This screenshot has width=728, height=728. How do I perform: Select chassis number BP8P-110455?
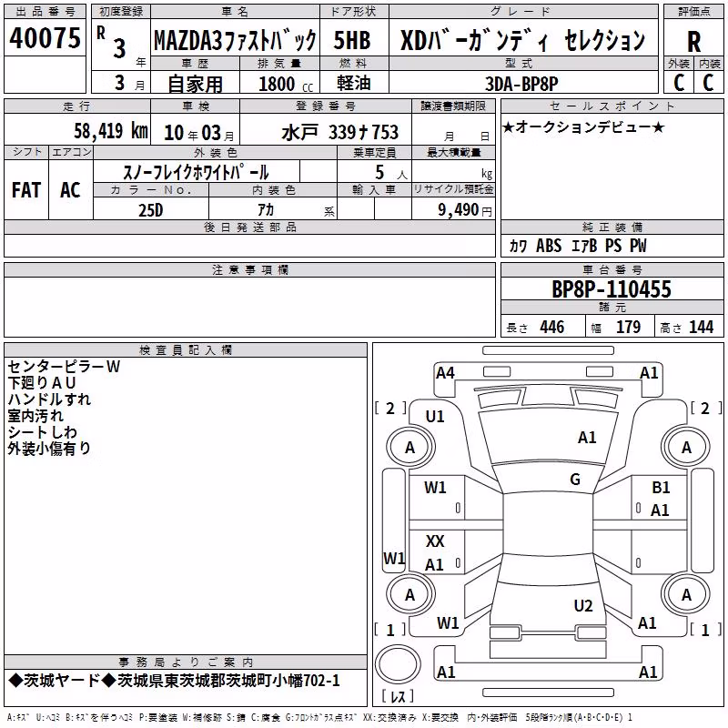pos(612,289)
